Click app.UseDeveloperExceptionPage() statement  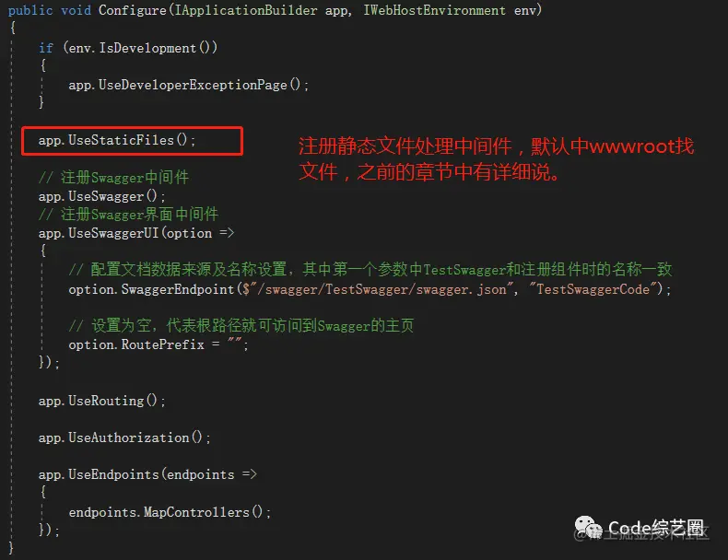[189, 85]
